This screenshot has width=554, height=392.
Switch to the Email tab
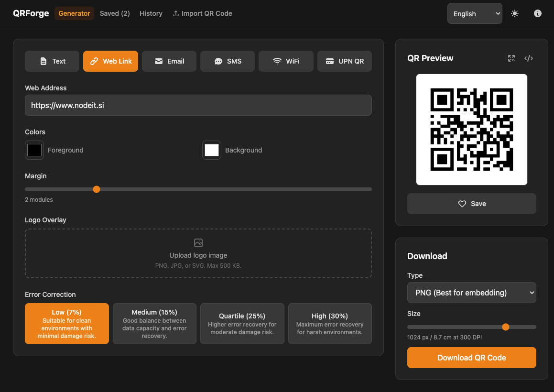[x=169, y=61]
